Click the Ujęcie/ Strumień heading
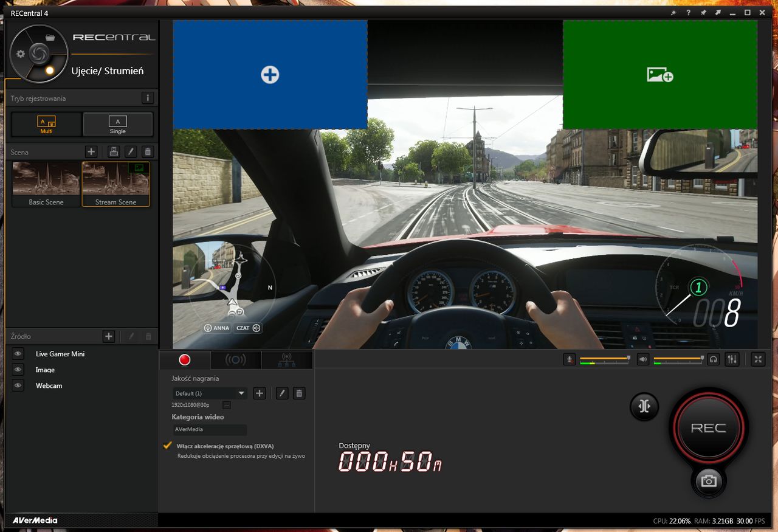The width and height of the screenshot is (778, 532). coord(108,71)
